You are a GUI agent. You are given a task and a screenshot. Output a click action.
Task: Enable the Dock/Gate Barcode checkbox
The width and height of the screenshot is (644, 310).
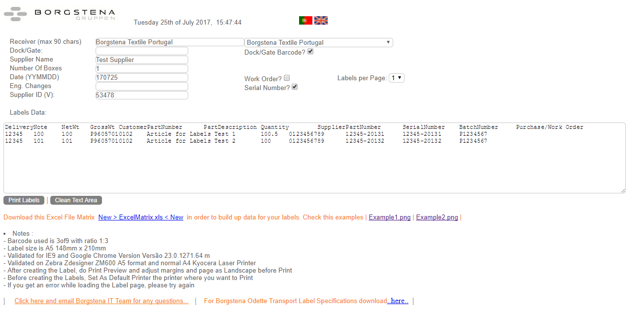click(310, 51)
